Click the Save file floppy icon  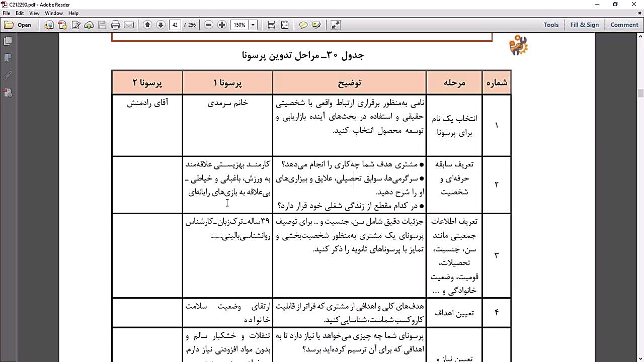tap(102, 25)
